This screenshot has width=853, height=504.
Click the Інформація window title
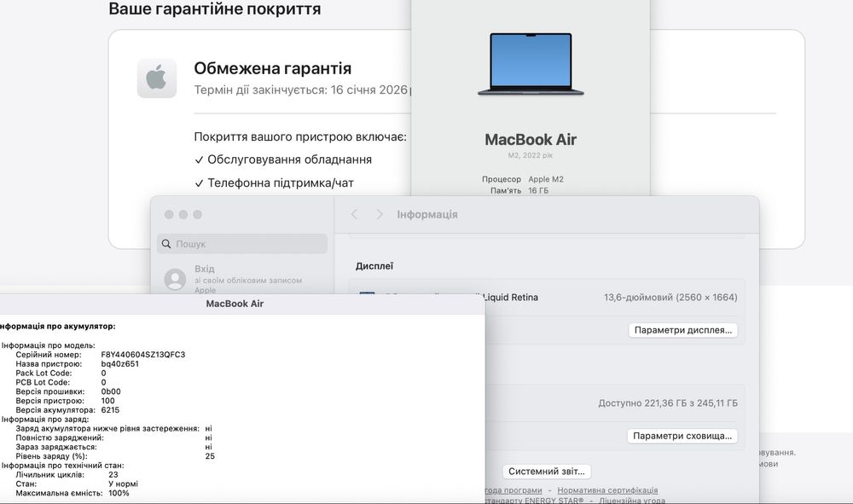[x=427, y=214]
